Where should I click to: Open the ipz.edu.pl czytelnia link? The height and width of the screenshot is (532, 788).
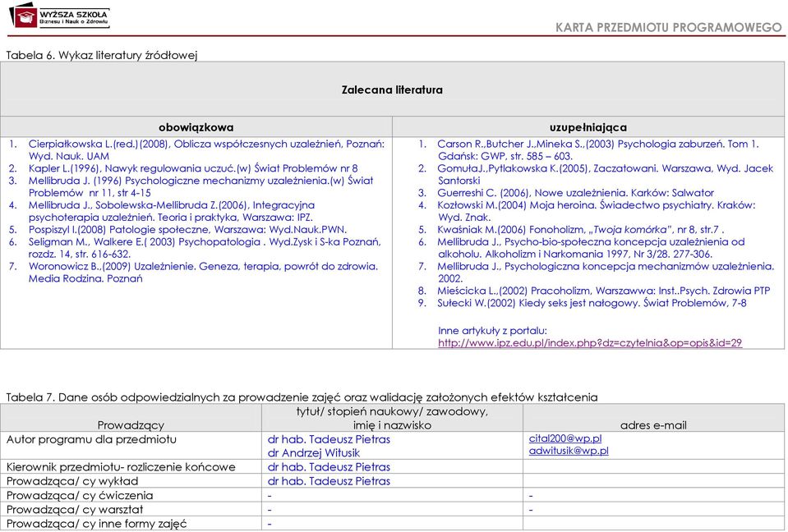click(x=589, y=343)
